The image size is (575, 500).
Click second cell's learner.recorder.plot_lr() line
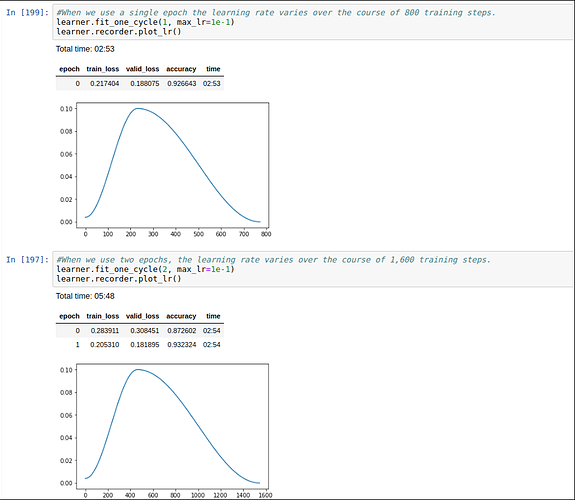point(119,279)
